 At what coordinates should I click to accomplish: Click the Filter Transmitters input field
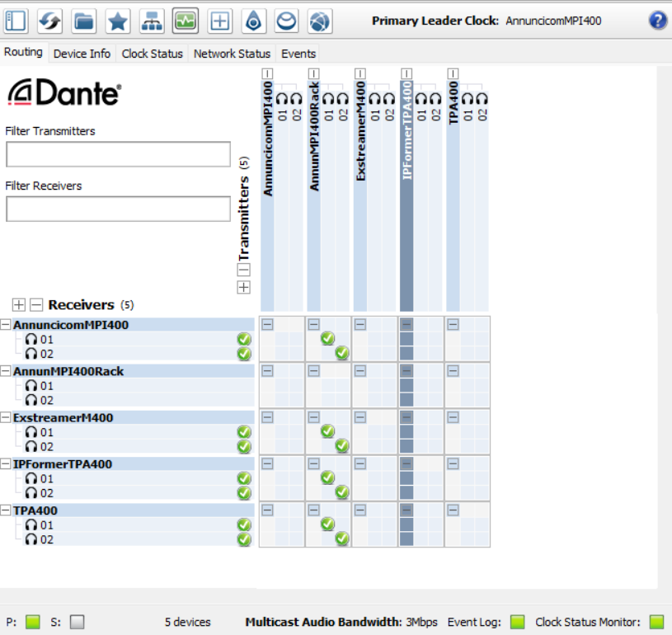[x=118, y=154]
